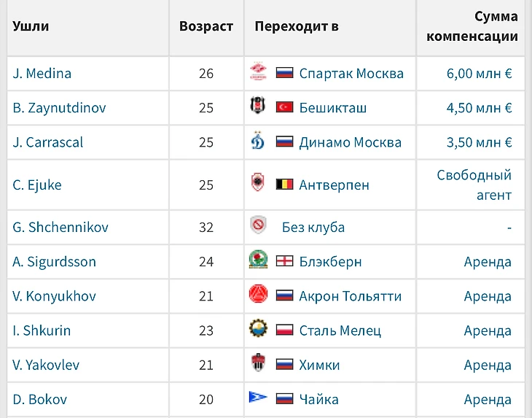The image size is (532, 418).
Task: Click the Blackburn club crest icon
Action: pyautogui.click(x=258, y=261)
